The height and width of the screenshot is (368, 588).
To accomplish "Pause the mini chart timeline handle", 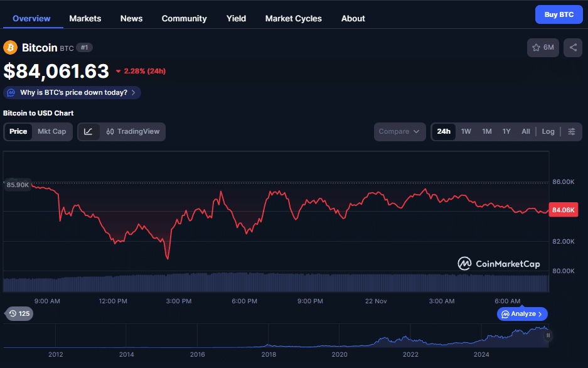I will tap(548, 335).
